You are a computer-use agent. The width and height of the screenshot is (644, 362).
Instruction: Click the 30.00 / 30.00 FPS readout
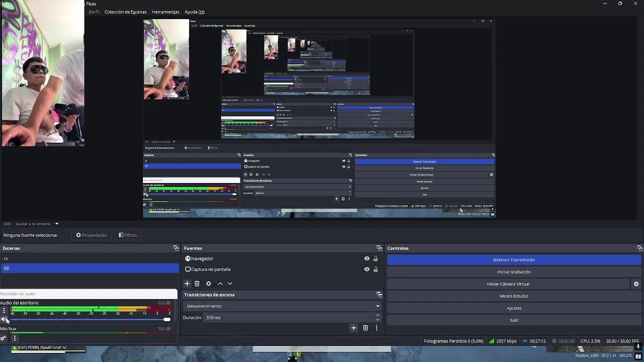[x=622, y=341]
